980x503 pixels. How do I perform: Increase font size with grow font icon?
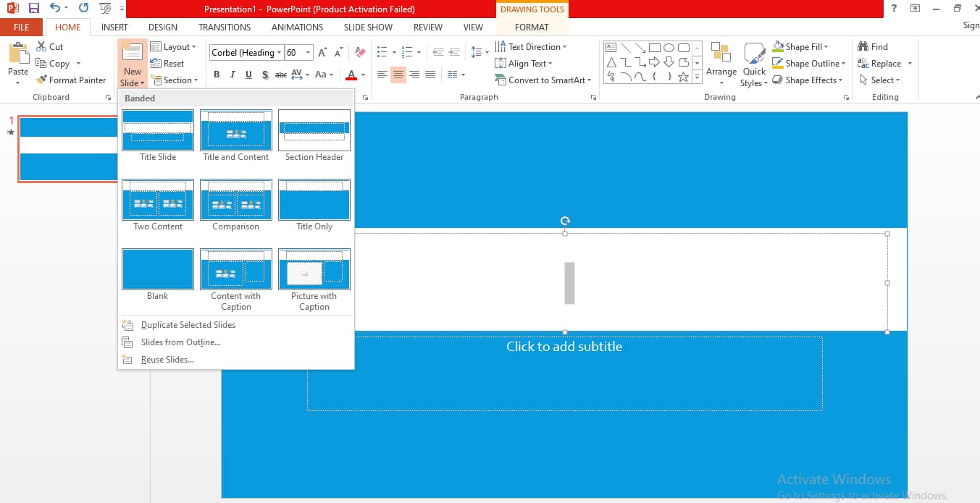click(x=322, y=53)
